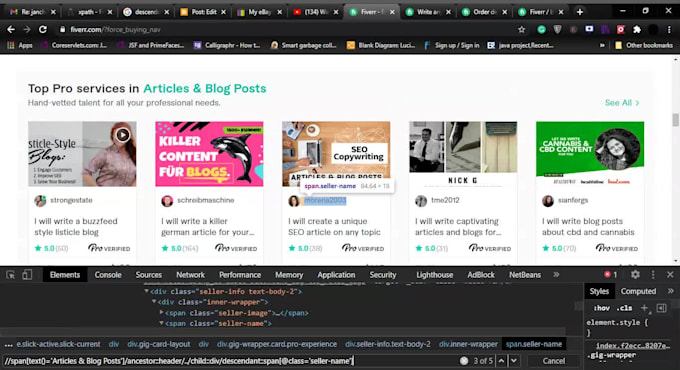Open the 'Articles & Blog Posts' category link
Screen dimensions: 680x370
point(205,88)
